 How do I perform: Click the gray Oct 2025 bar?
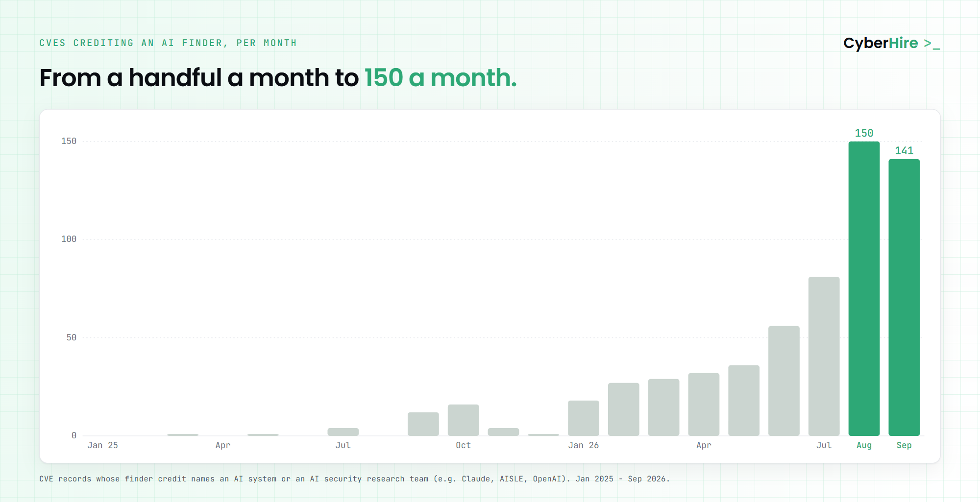click(x=463, y=420)
